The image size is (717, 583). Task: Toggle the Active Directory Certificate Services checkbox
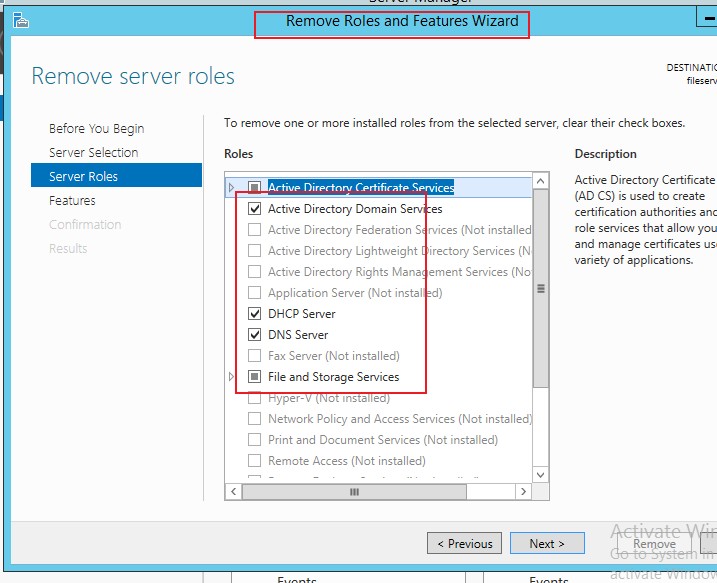(x=254, y=187)
